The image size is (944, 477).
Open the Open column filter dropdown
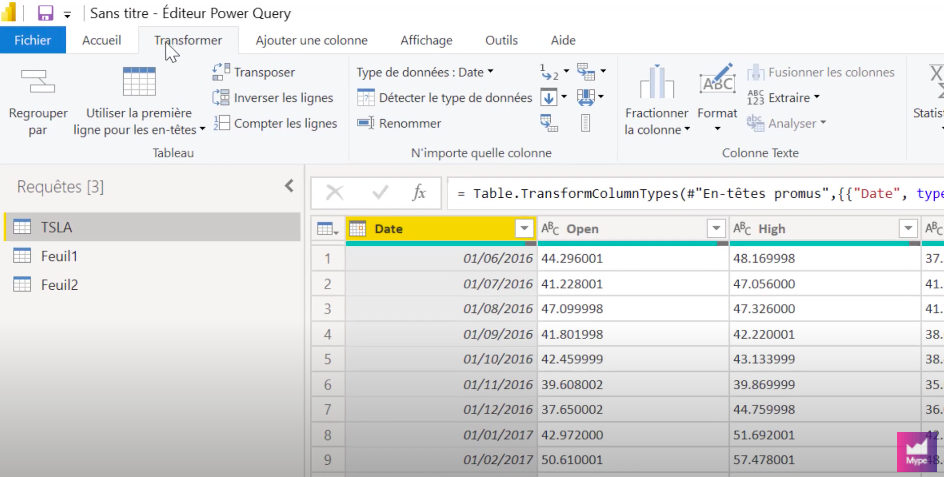(716, 229)
